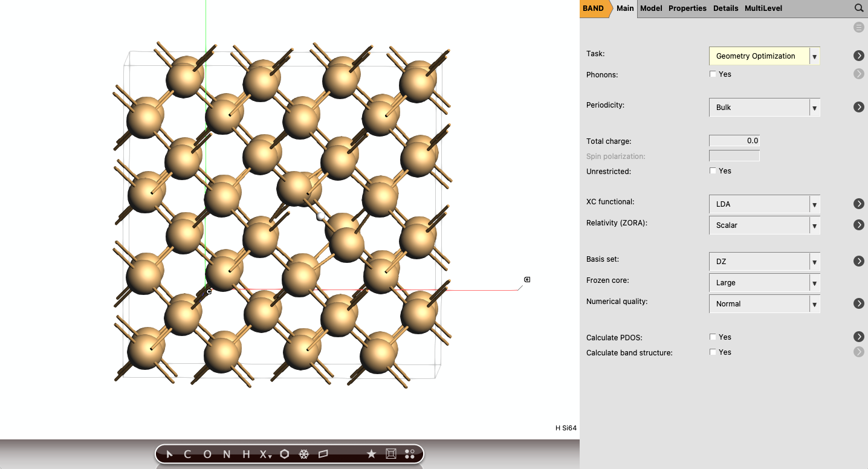Click the pre-optimizer snowflake icon
Viewport: 868px width, 469px height.
[x=304, y=454]
